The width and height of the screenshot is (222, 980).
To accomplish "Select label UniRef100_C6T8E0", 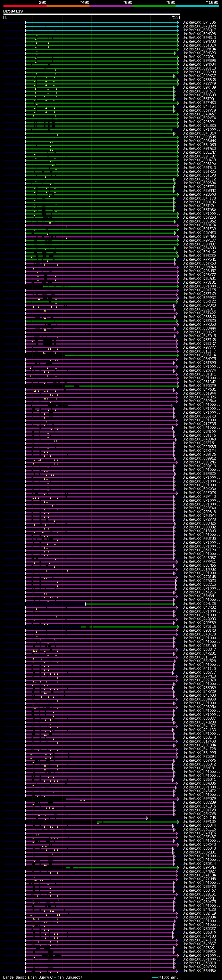I will pos(199,45).
